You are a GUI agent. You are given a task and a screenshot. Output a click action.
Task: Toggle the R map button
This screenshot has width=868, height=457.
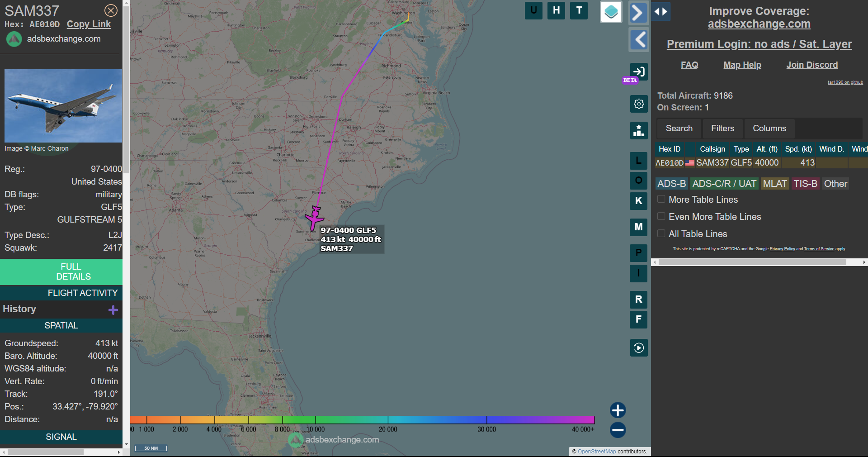click(638, 299)
